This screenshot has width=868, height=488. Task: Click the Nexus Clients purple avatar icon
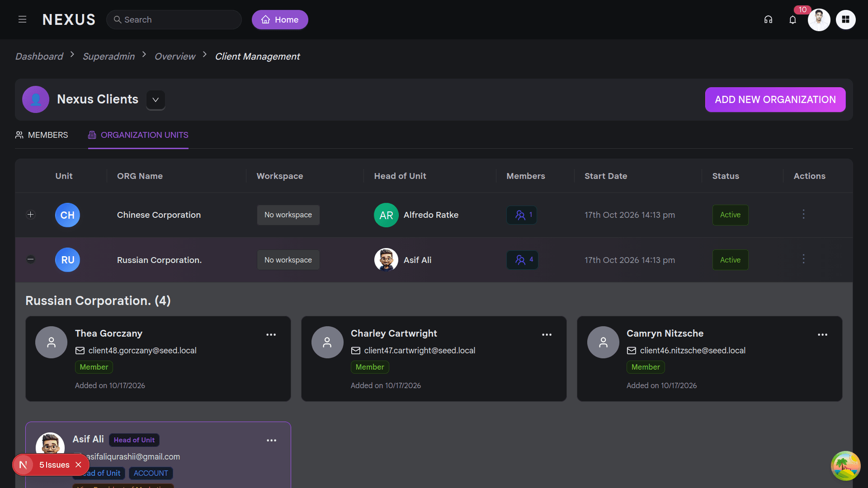[x=36, y=99]
